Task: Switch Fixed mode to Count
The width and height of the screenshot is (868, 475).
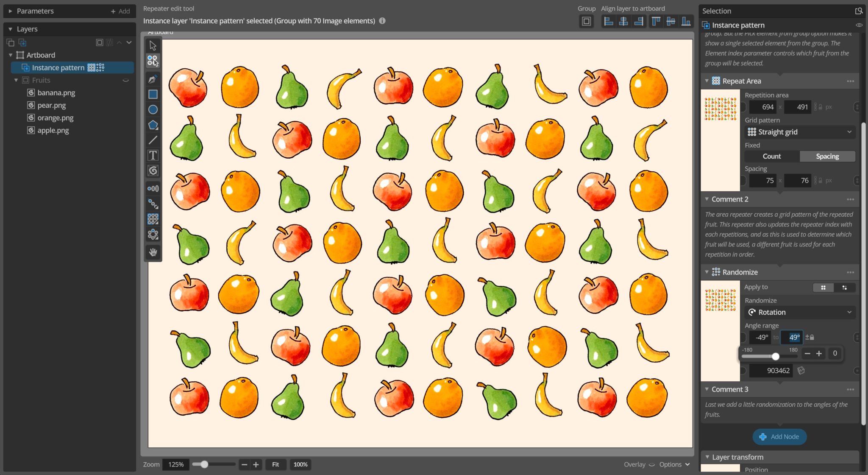Action: [771, 156]
